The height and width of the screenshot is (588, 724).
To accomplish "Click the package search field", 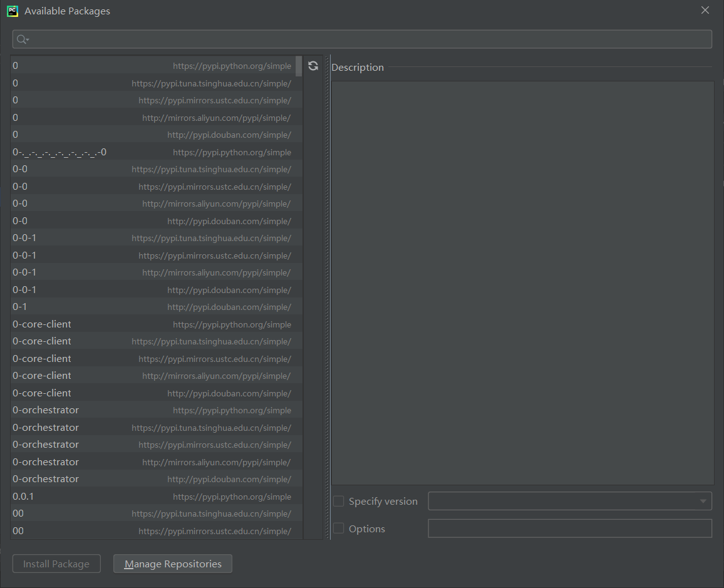I will (363, 39).
